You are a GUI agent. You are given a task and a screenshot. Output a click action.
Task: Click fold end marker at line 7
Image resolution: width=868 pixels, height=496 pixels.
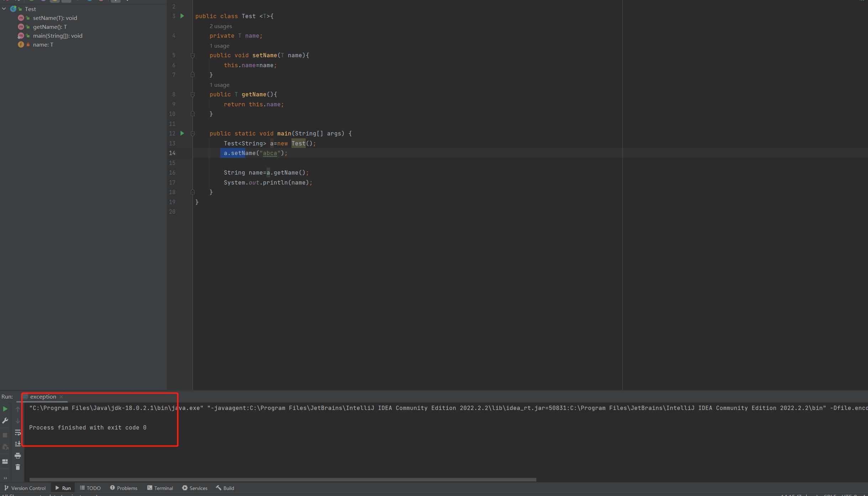tap(193, 75)
